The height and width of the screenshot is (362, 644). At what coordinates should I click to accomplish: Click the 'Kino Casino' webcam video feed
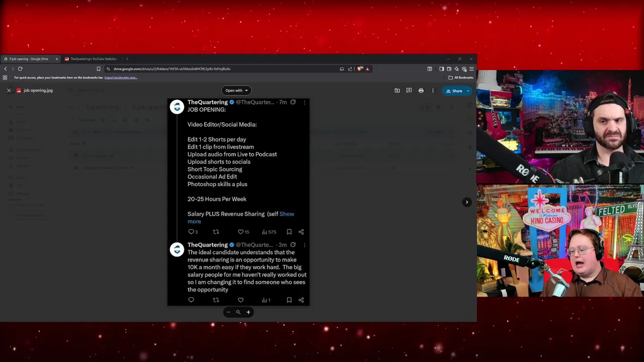click(x=560, y=241)
